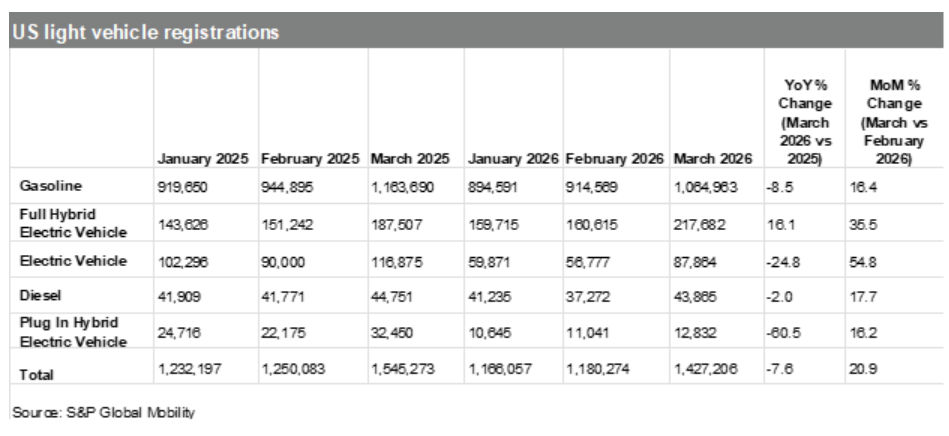Click the Total row label

pos(36,374)
